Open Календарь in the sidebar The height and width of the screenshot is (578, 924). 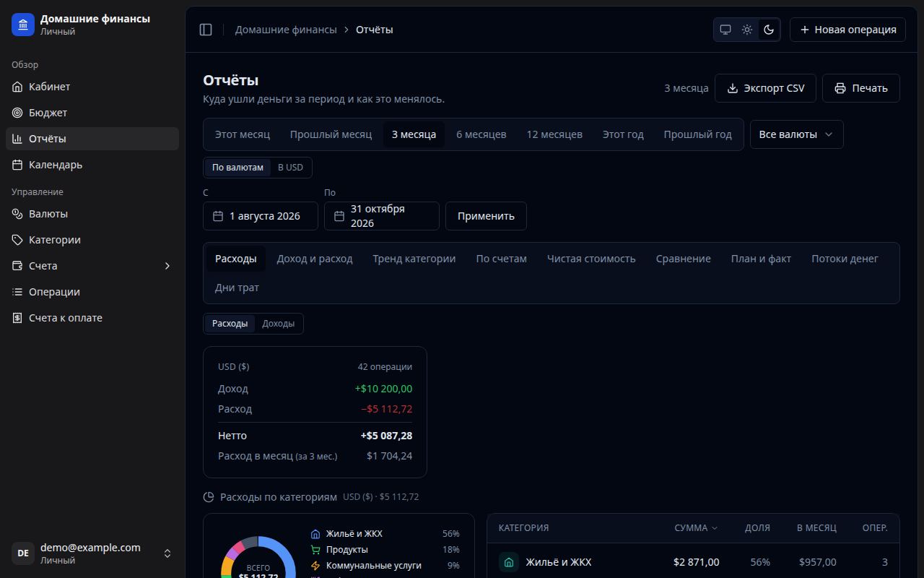coord(92,165)
